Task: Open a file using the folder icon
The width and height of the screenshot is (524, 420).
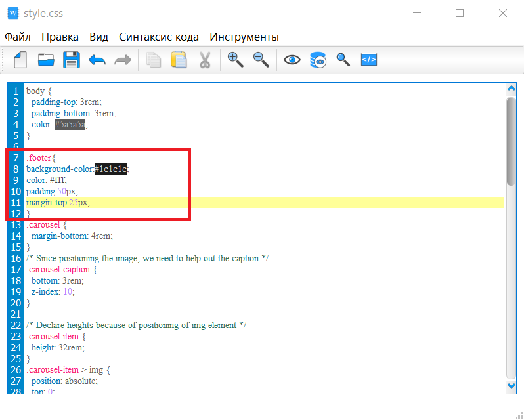Action: 46,60
